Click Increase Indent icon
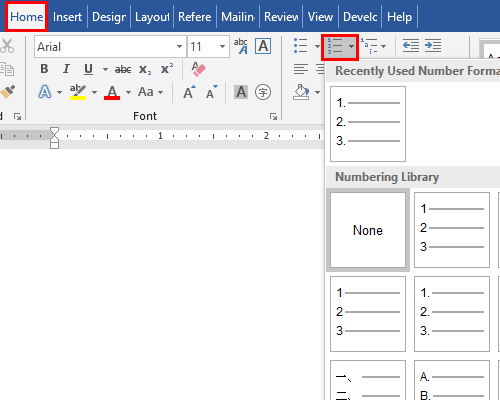Image resolution: width=500 pixels, height=400 pixels. tap(433, 46)
